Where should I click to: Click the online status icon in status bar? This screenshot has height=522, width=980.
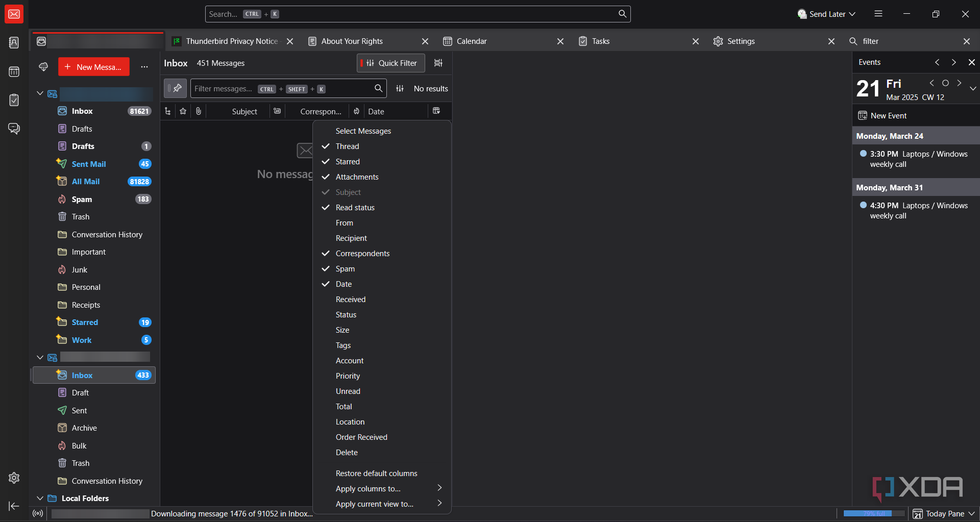coord(38,513)
